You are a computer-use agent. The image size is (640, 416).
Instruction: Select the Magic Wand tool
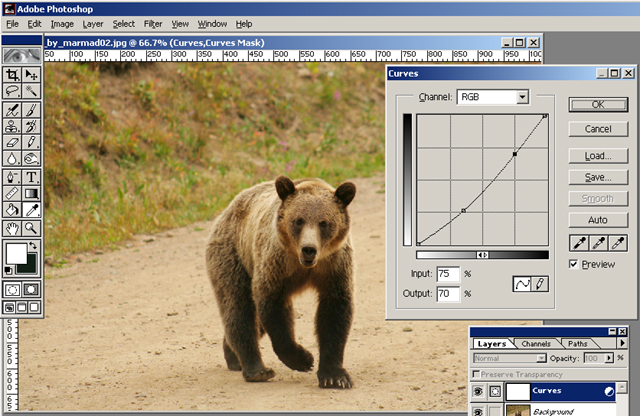click(x=32, y=91)
